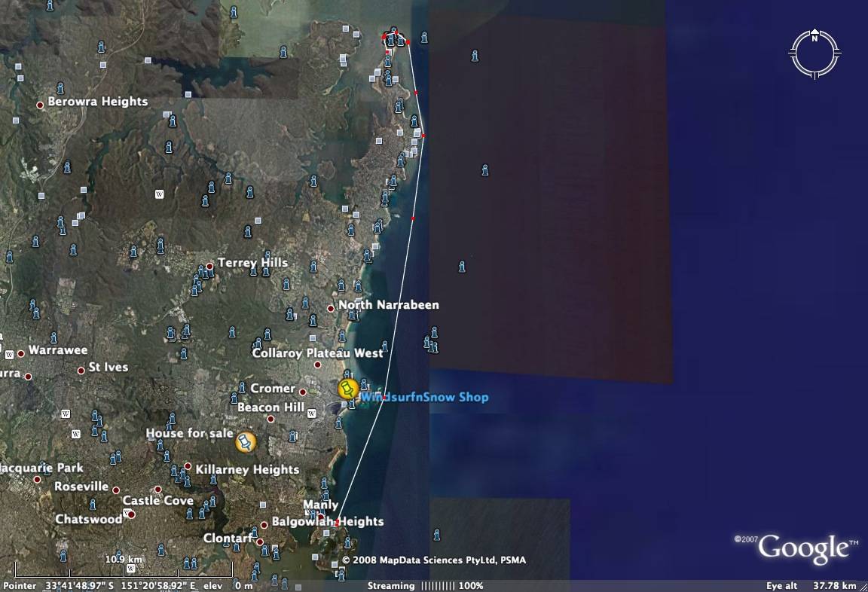Select the House for sale pushpin
Viewport: 868px width, 592px height.
coord(245,442)
